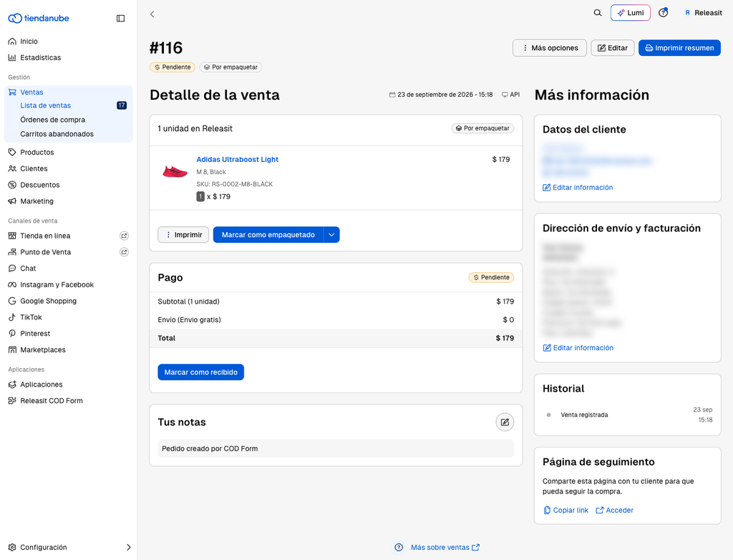This screenshot has height=560, width=733.
Task: Select Lista de ventas
Action: pyautogui.click(x=45, y=105)
